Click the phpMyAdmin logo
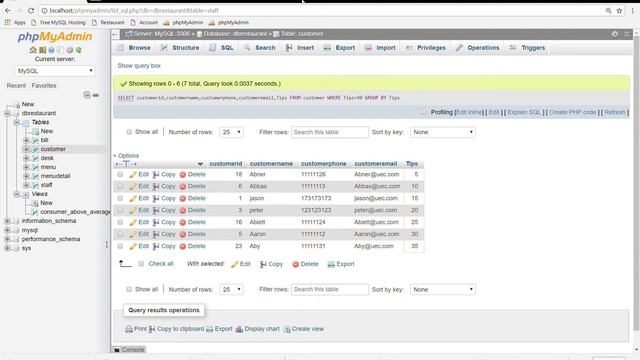Image resolution: width=640 pixels, height=360 pixels. [55, 36]
